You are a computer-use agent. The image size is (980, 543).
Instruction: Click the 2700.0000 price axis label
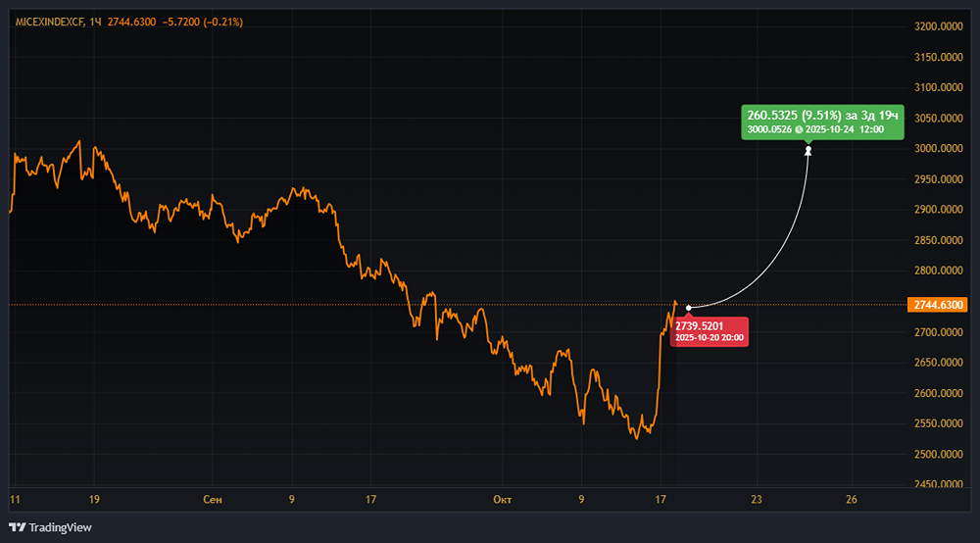[x=938, y=332]
